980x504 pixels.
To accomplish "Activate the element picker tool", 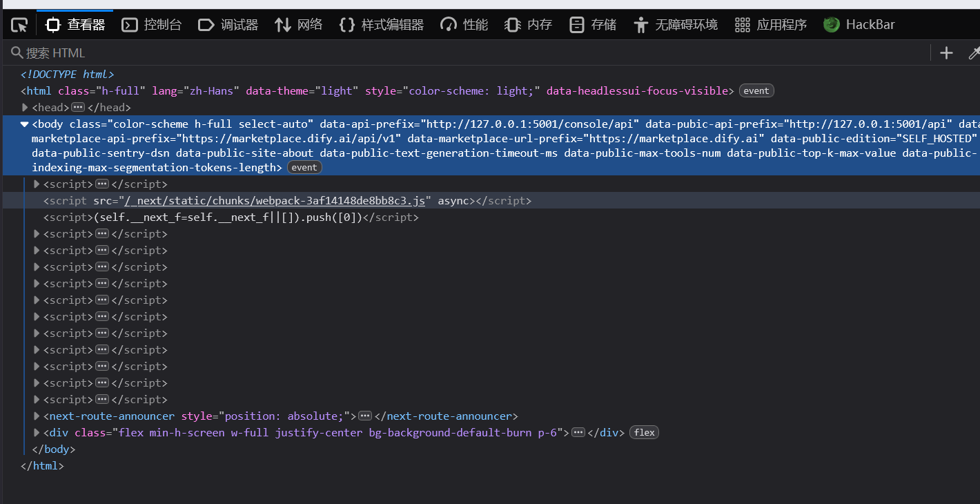I will click(19, 25).
